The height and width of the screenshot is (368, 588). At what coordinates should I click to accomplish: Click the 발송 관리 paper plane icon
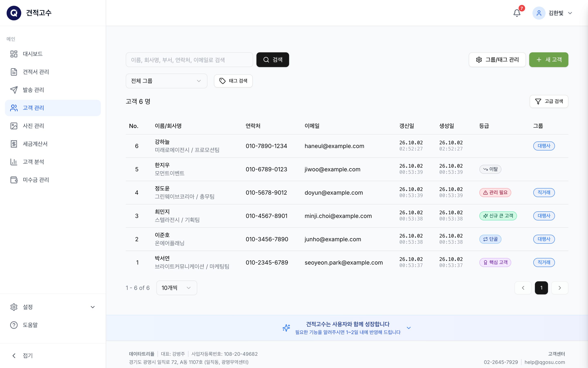(x=14, y=90)
